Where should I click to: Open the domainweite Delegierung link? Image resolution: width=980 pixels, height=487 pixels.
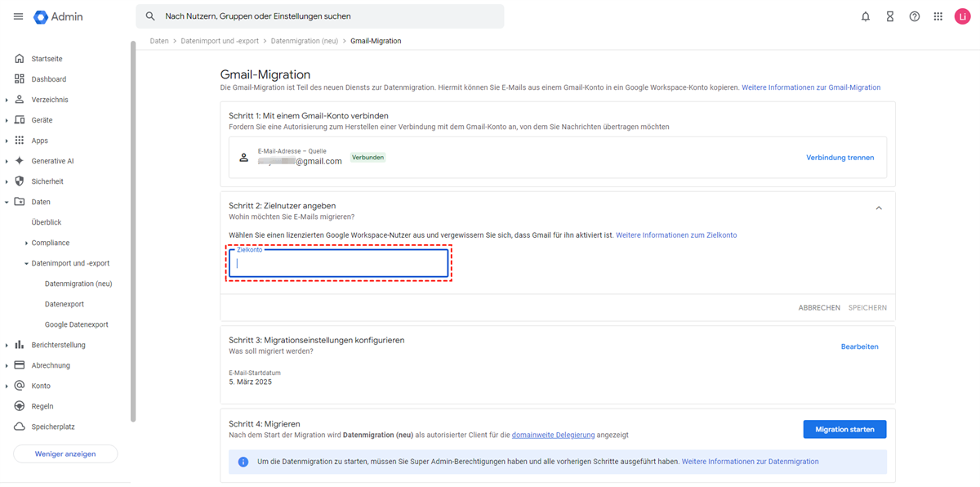click(x=553, y=435)
